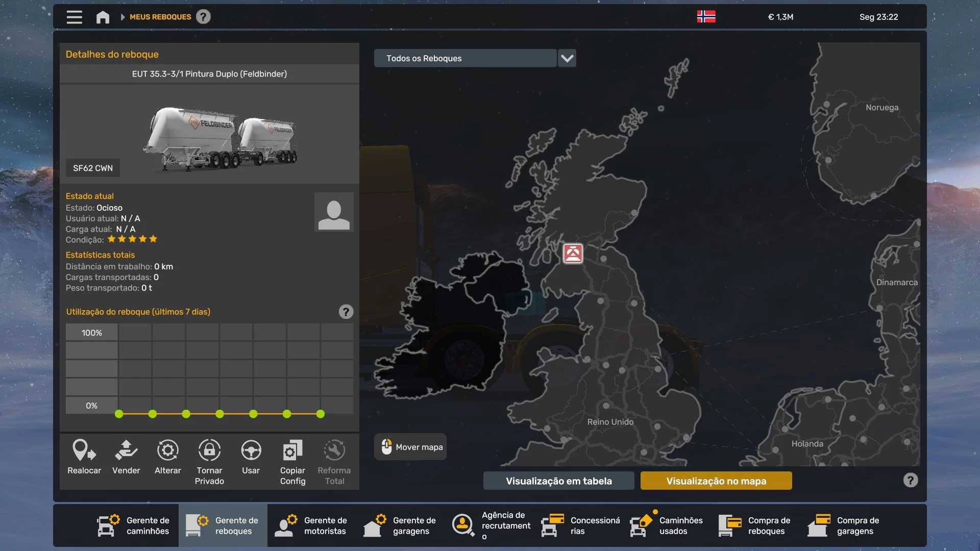The width and height of the screenshot is (980, 551).
Task: Open Caminhões usados section
Action: [667, 525]
